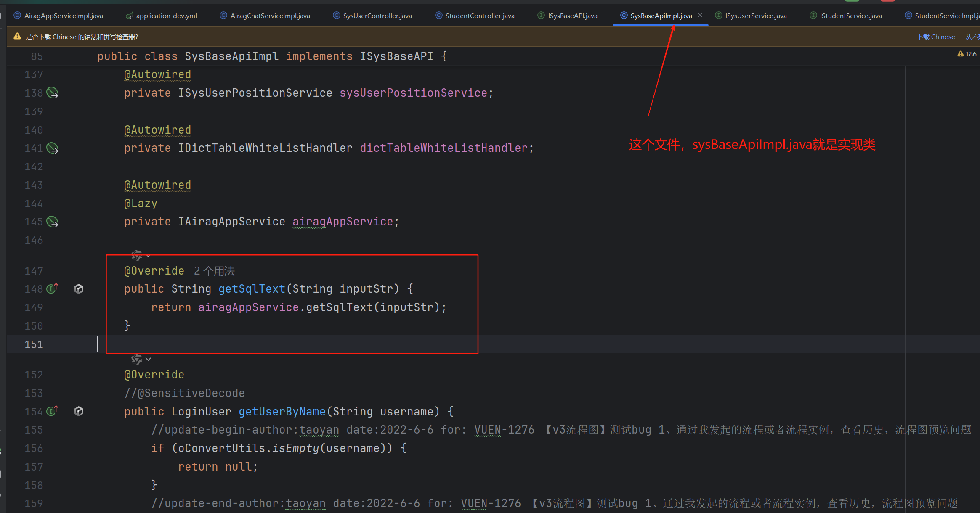Expand the dropdown chevron beside the AI icon above line 147
The width and height of the screenshot is (980, 513).
point(148,255)
